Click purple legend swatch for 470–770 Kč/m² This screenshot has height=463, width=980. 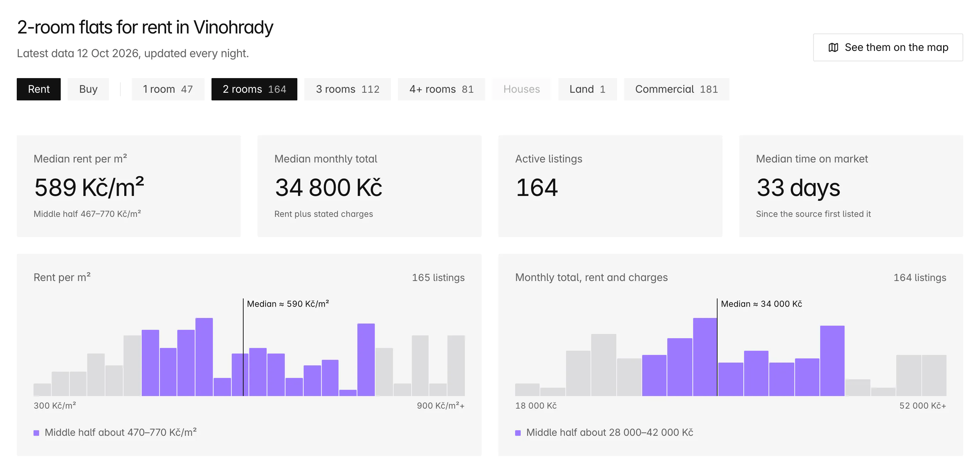(x=37, y=433)
